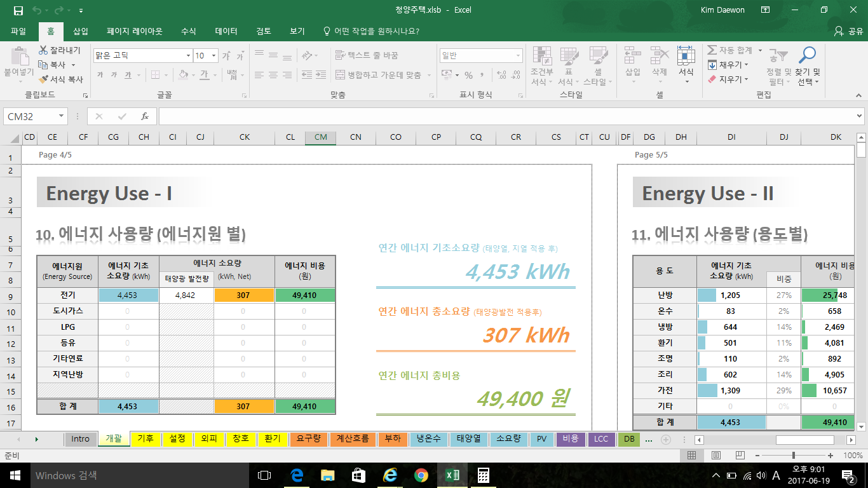
Task: Click the 공유 share button
Action: (848, 31)
